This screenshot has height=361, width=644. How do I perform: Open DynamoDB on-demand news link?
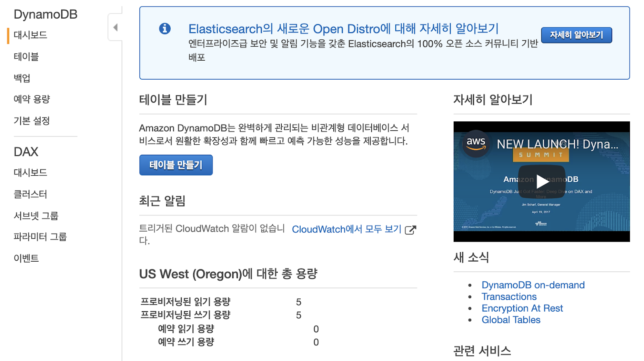pyautogui.click(x=533, y=285)
